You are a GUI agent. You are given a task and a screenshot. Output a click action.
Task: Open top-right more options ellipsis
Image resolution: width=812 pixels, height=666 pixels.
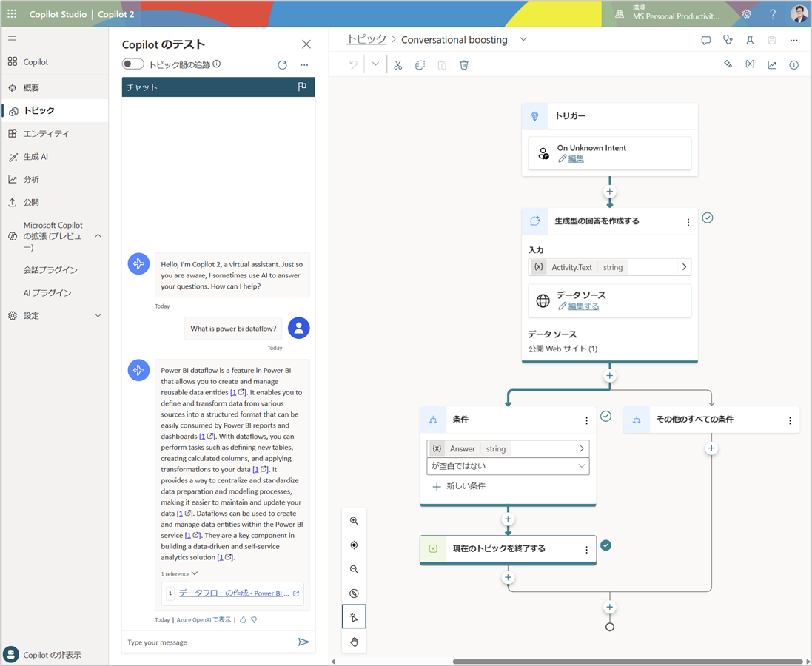pos(794,40)
